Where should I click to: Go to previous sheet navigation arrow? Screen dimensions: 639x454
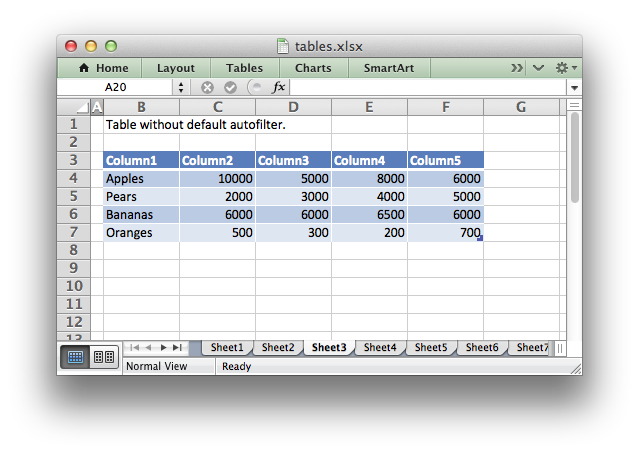pos(148,348)
